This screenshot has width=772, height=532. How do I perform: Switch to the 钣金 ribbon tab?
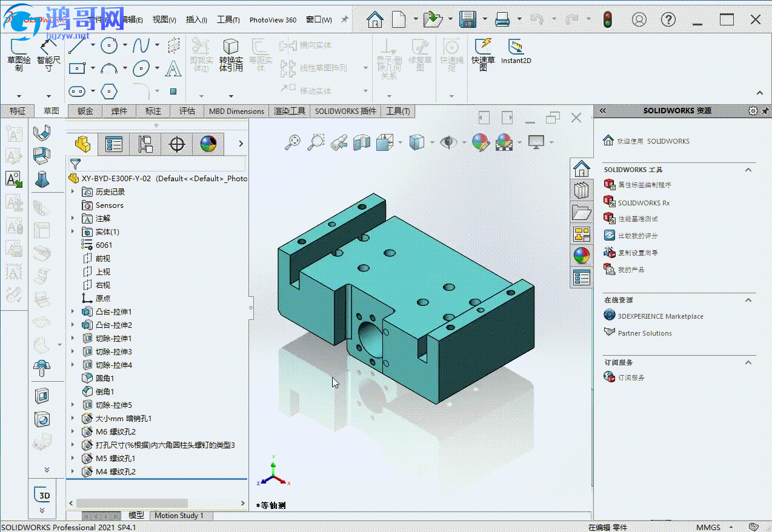tap(85, 111)
